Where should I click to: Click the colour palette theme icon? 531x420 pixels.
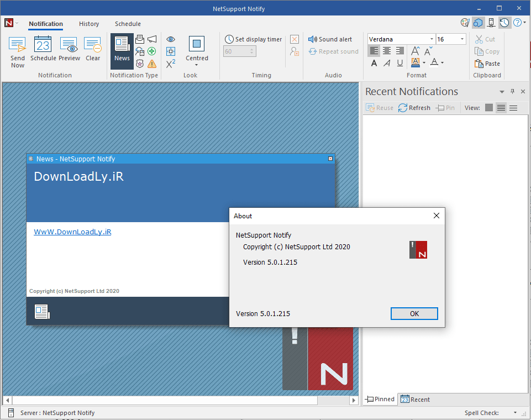coord(465,23)
